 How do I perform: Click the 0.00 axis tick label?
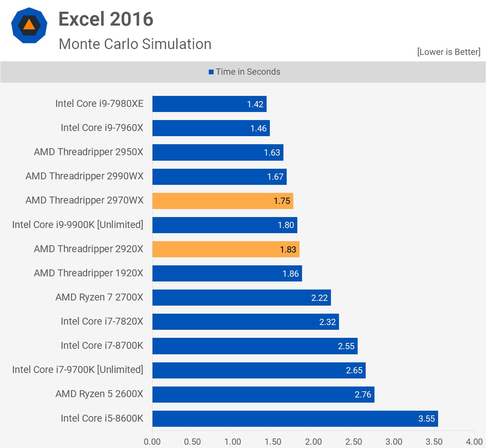[x=152, y=442]
